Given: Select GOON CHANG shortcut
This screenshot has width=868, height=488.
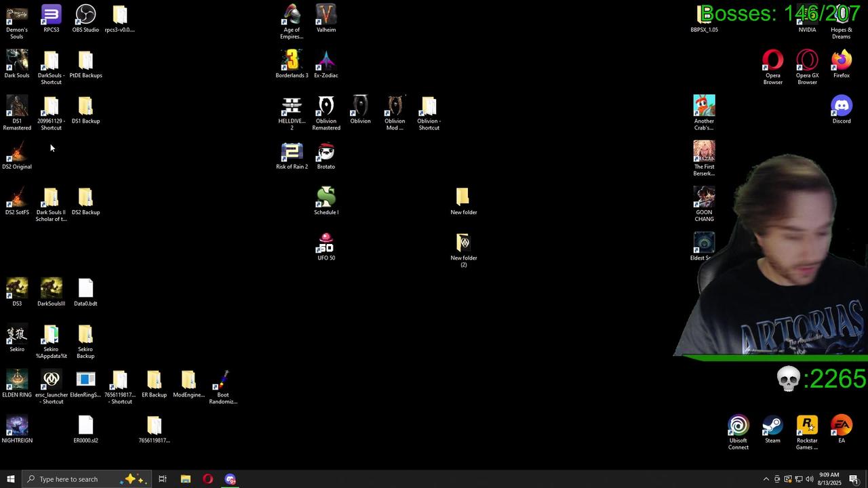Looking at the screenshot, I should [704, 205].
